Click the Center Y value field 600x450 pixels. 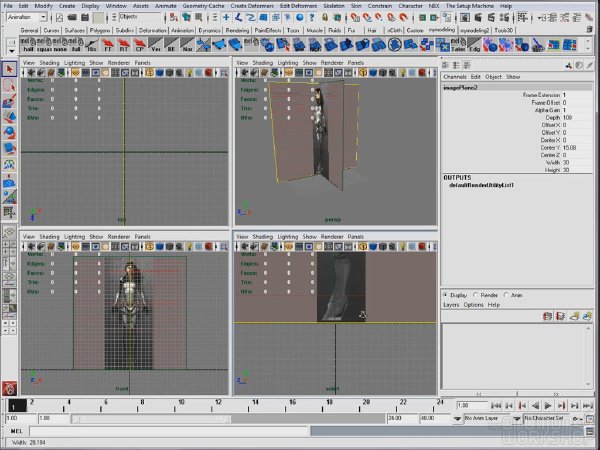click(x=577, y=147)
